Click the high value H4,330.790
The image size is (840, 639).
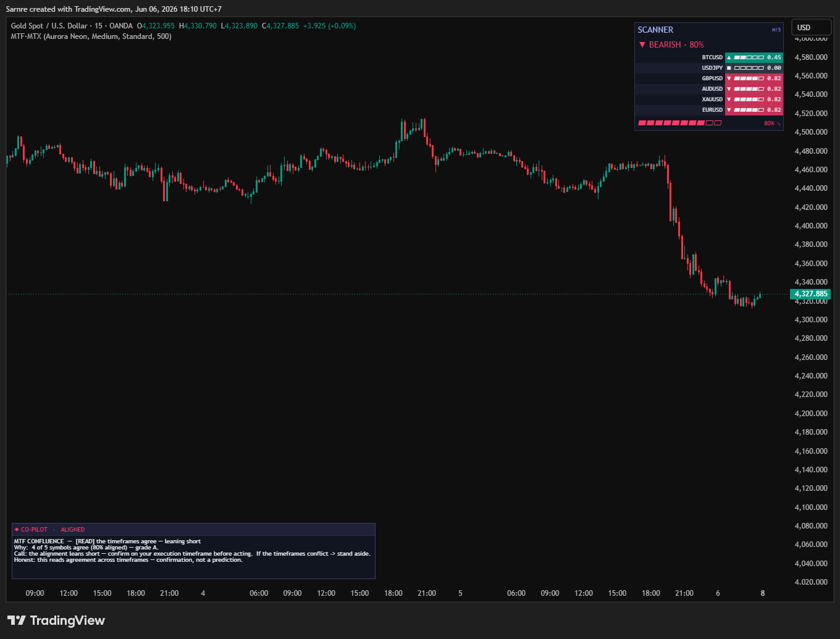click(x=198, y=26)
